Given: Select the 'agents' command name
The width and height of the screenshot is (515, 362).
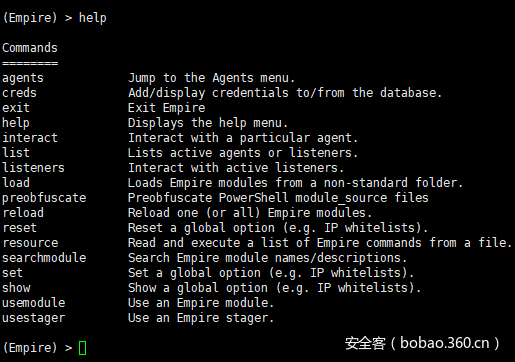Looking at the screenshot, I should tap(23, 78).
